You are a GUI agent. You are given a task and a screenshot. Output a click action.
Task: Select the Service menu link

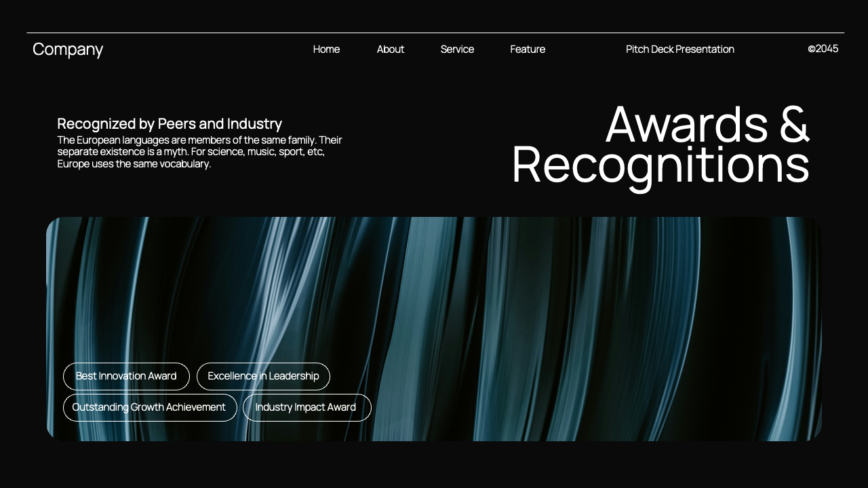[x=457, y=49]
